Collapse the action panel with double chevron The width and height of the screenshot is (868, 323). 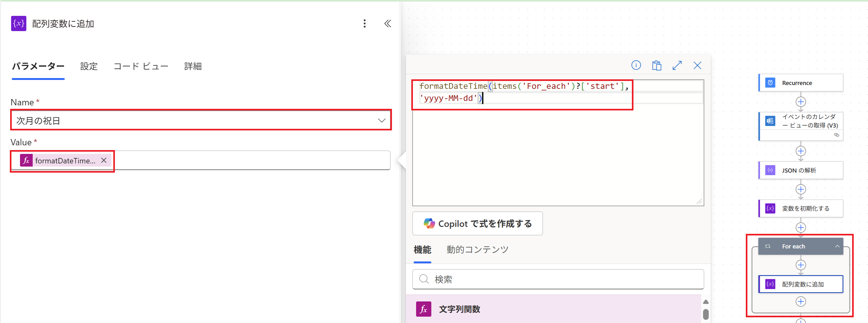[388, 23]
